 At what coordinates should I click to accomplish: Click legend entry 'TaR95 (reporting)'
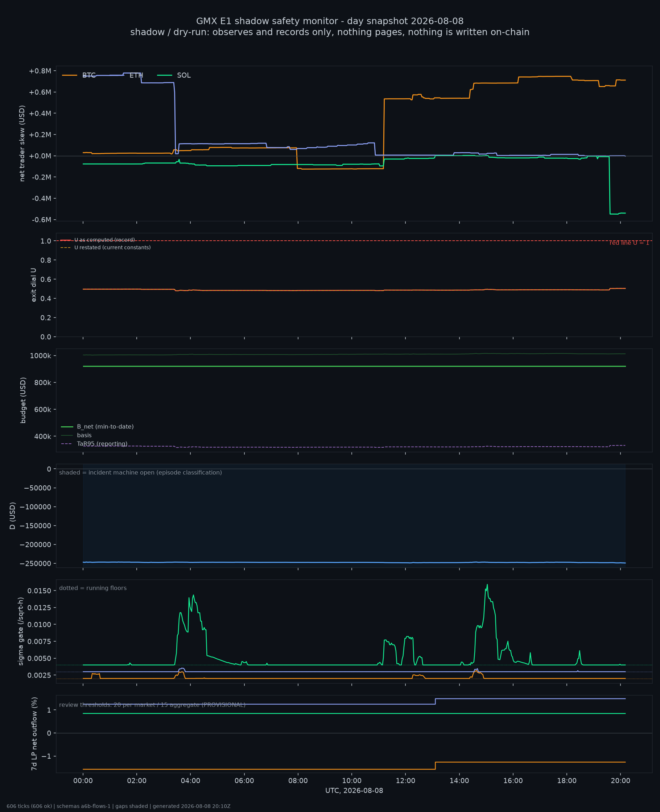tap(102, 444)
